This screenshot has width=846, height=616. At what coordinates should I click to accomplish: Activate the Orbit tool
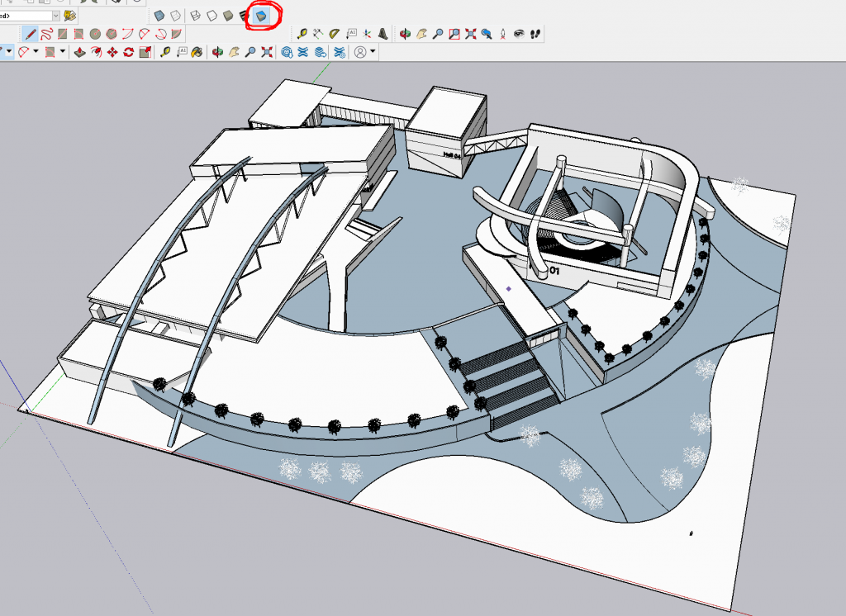coord(405,33)
